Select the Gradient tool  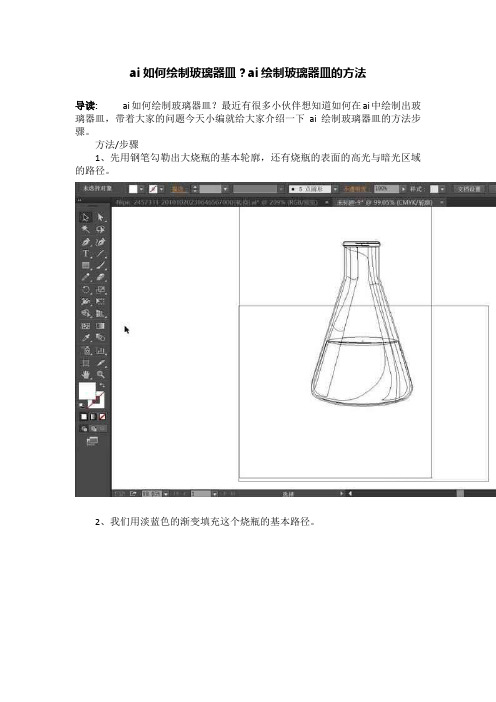point(100,326)
